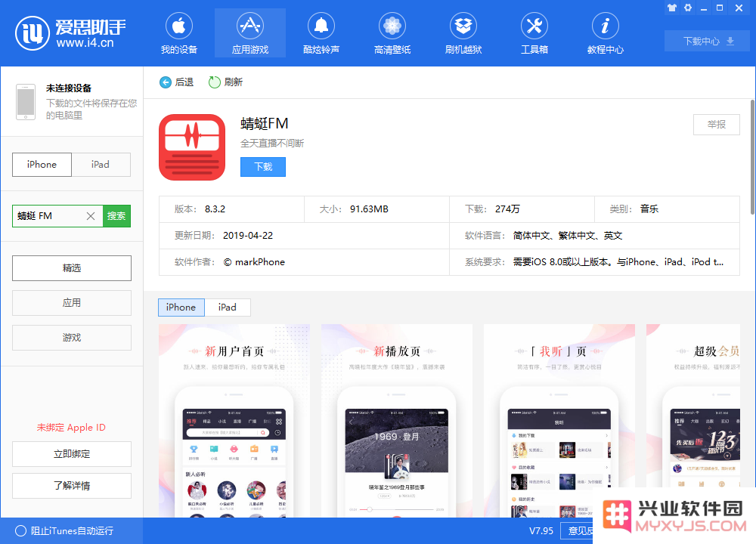756x544 pixels.
Task: Open 应用 apps category
Action: [72, 302]
